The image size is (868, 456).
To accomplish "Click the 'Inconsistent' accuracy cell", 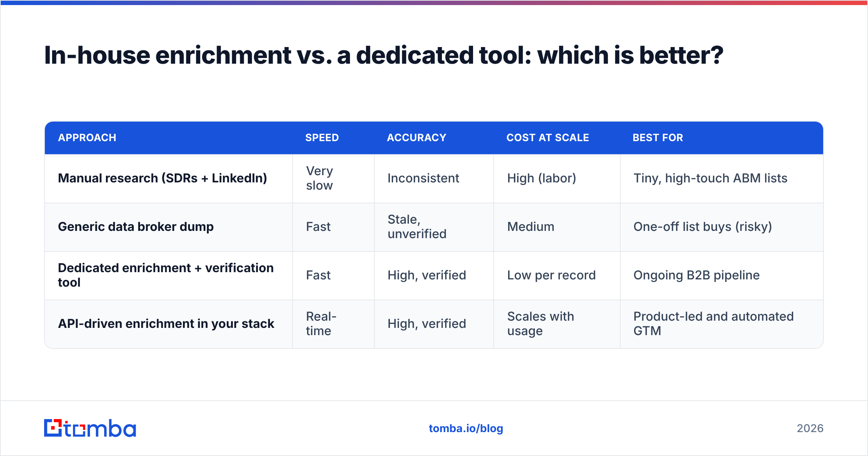I will pos(423,178).
